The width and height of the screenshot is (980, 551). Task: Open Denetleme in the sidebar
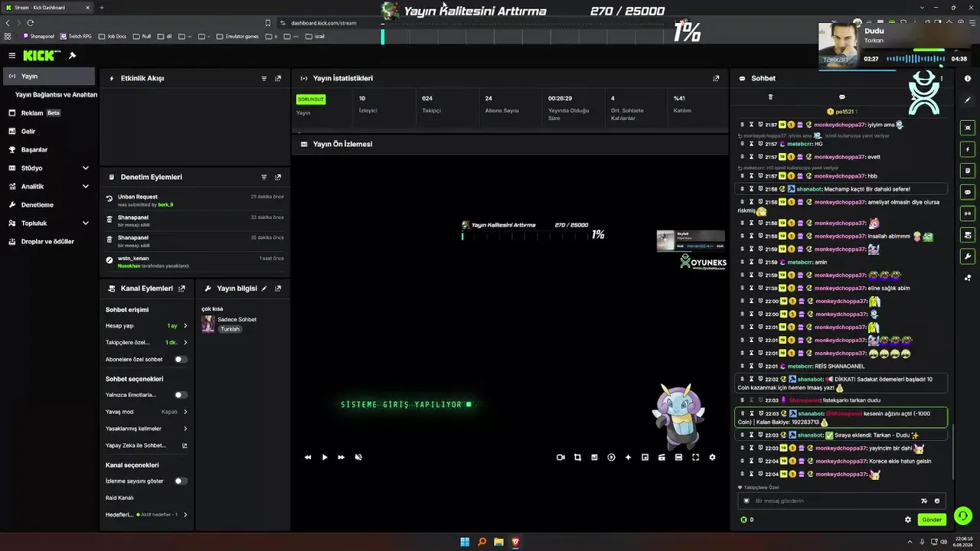click(49, 204)
